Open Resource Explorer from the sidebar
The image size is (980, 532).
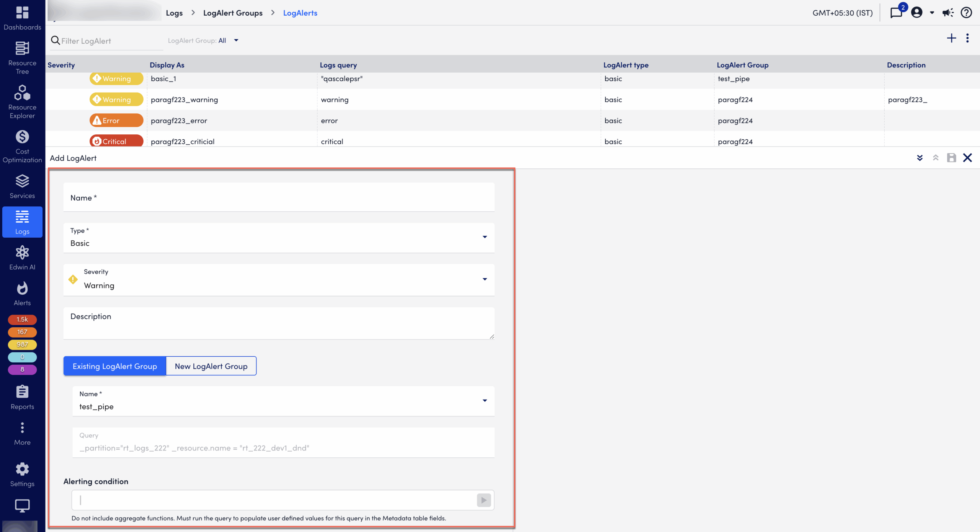22,101
